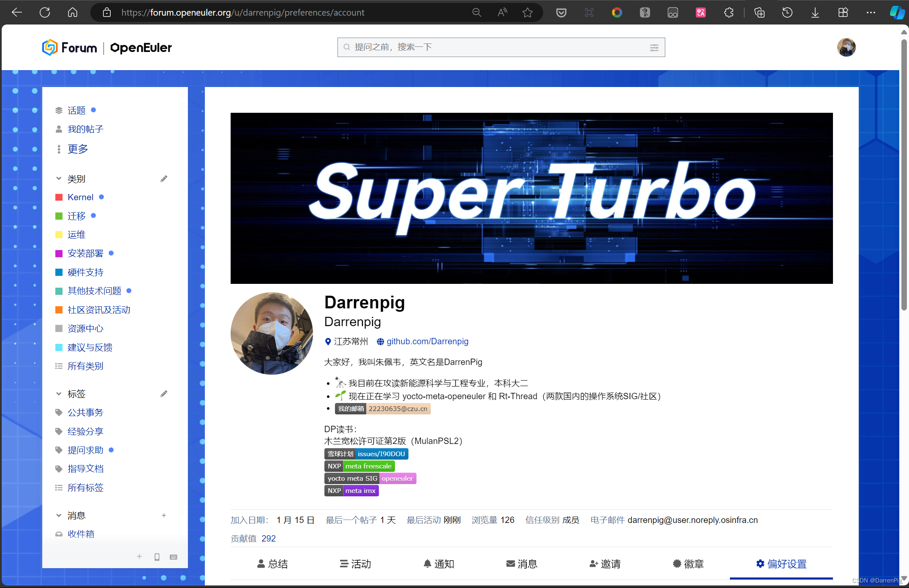Screen dimensions: 909x588
Task: Open the 通知 tab
Action: [x=438, y=564]
